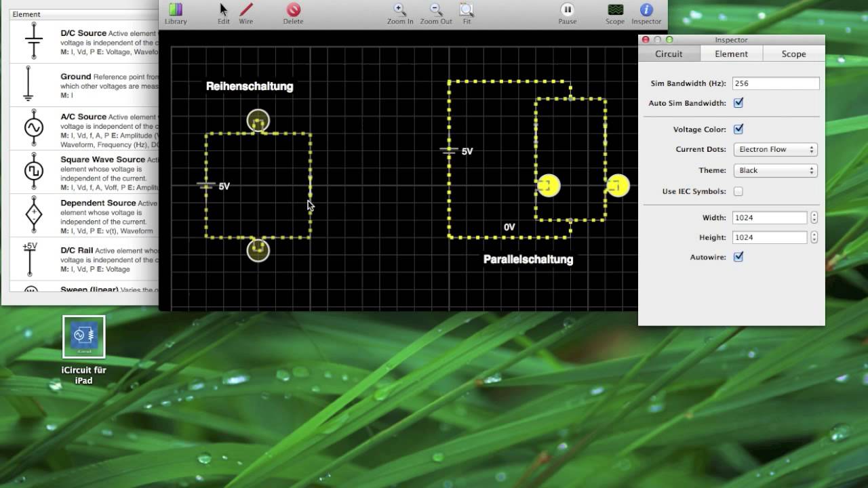This screenshot has width=868, height=488.
Task: Open the Current Dots dropdown
Action: pyautogui.click(x=775, y=149)
